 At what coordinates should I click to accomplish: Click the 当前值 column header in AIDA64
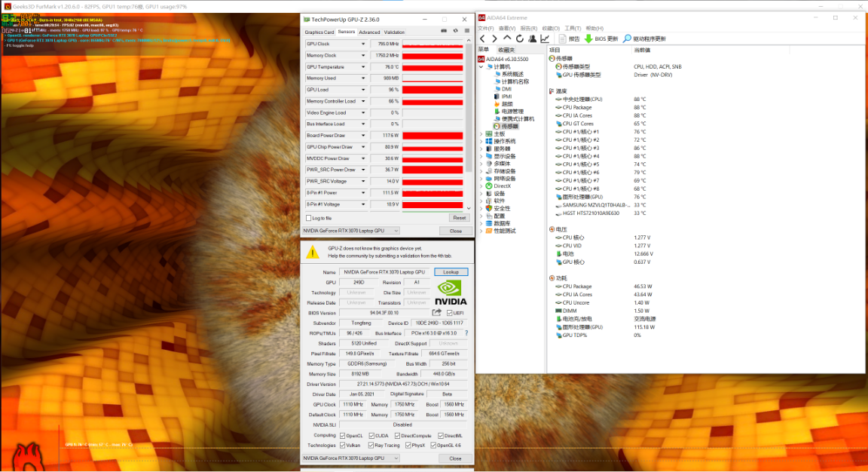642,50
